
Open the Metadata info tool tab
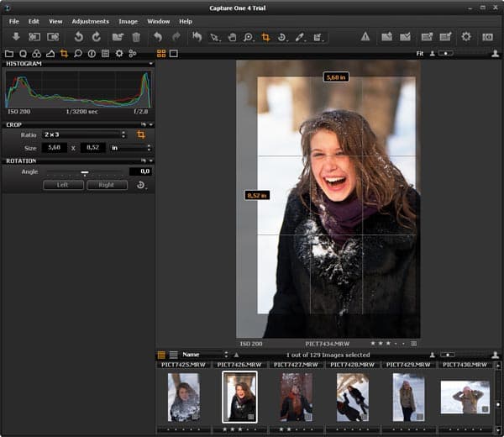92,54
